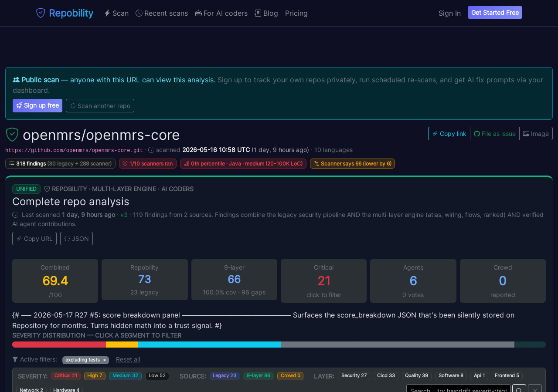This screenshot has width=558, height=392.
Task: Toggle the Low 52 severity filter
Action: 157,375
